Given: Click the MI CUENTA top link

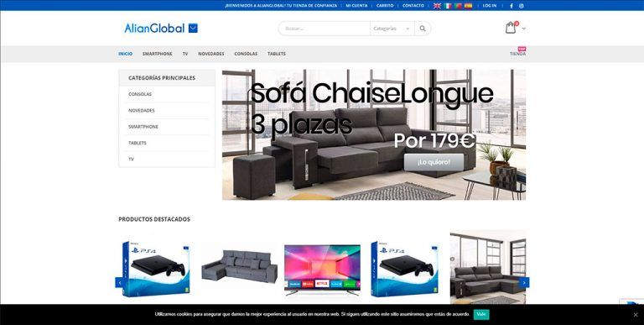Looking at the screenshot, I should [x=356, y=6].
